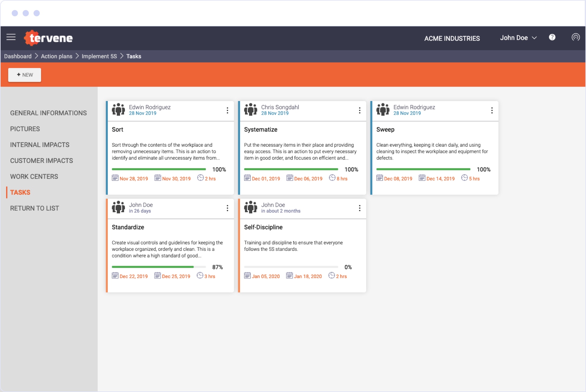Click calendar icon beside Nov 28, 2019

pos(115,178)
